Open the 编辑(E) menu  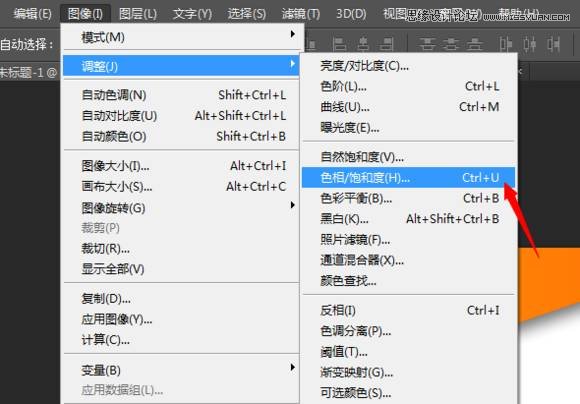coord(32,14)
